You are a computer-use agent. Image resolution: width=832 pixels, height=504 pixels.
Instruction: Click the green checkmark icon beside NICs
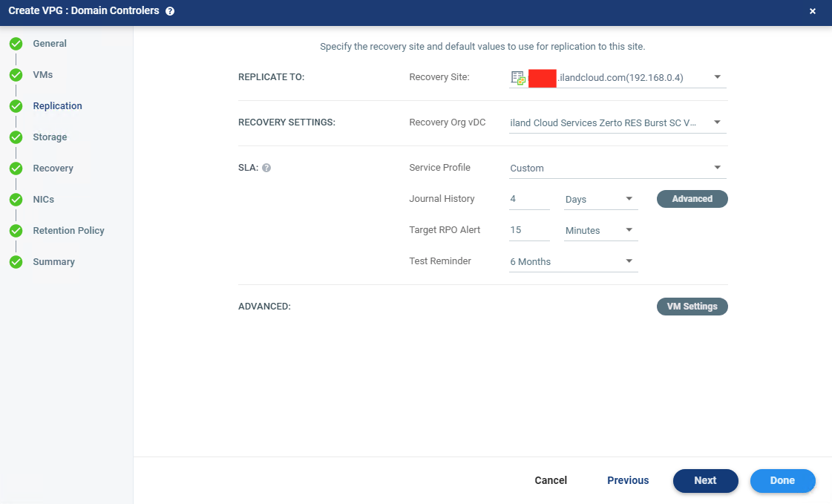point(16,200)
